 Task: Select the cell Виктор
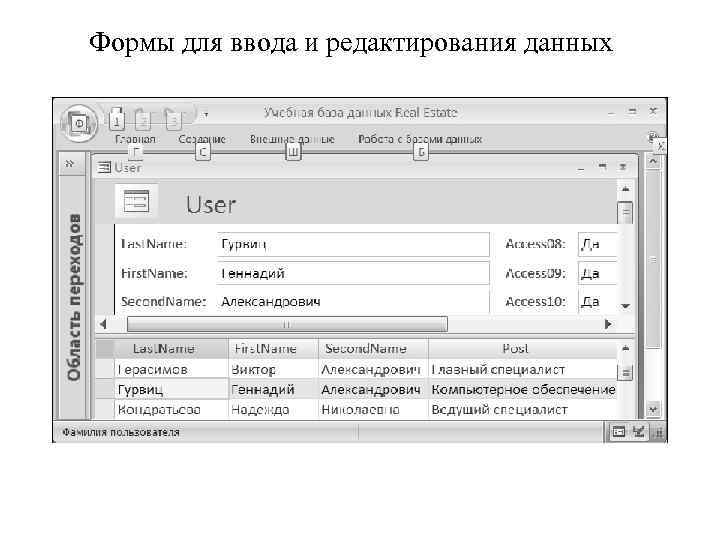click(x=273, y=369)
